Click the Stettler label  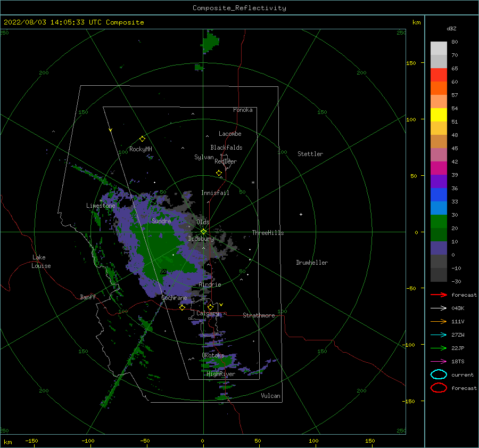pyautogui.click(x=310, y=154)
